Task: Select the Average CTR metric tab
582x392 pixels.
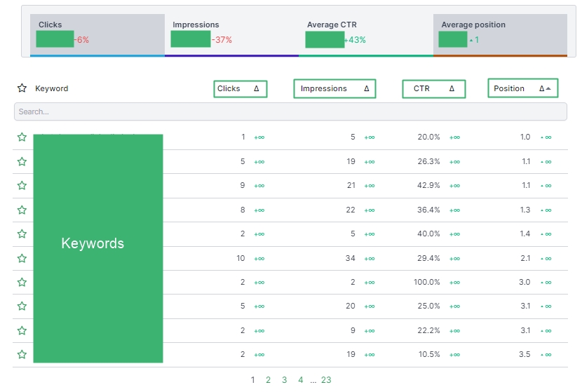Action: [366, 35]
